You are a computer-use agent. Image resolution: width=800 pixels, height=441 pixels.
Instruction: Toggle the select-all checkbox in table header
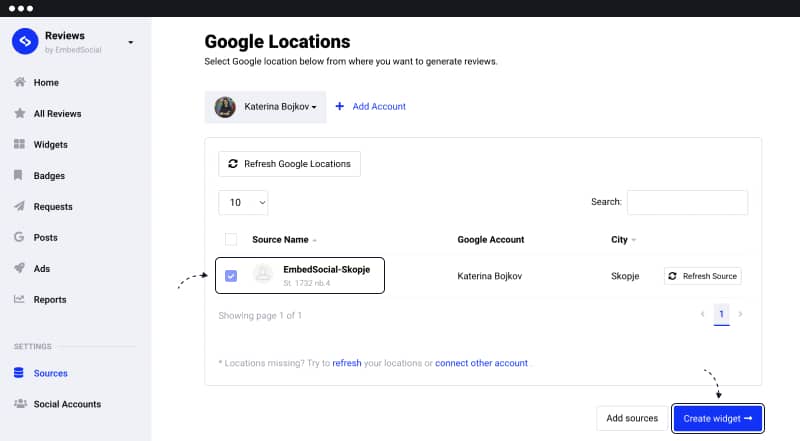(231, 239)
